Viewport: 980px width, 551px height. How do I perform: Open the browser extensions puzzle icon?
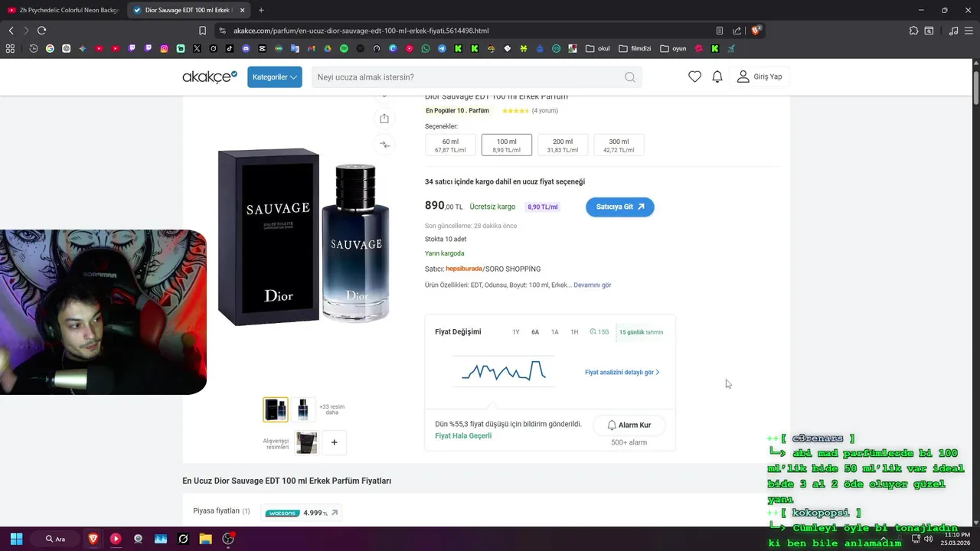tap(913, 31)
